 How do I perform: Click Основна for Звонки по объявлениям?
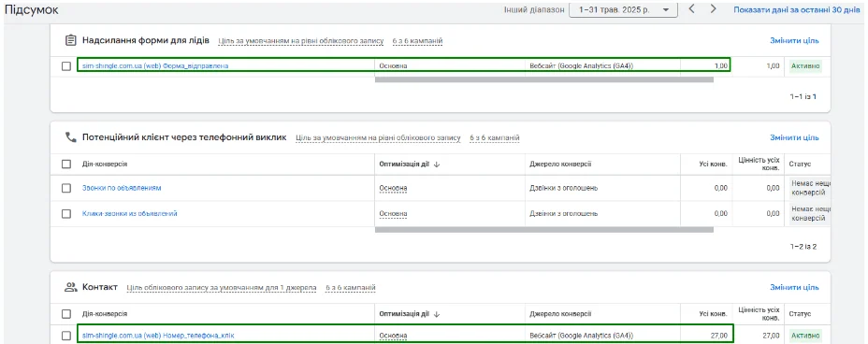tap(393, 188)
